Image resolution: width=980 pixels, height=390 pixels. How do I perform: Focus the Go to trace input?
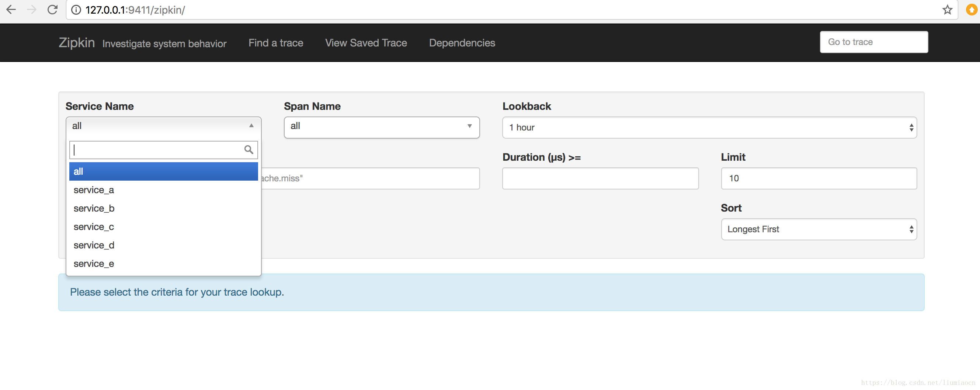[873, 42]
